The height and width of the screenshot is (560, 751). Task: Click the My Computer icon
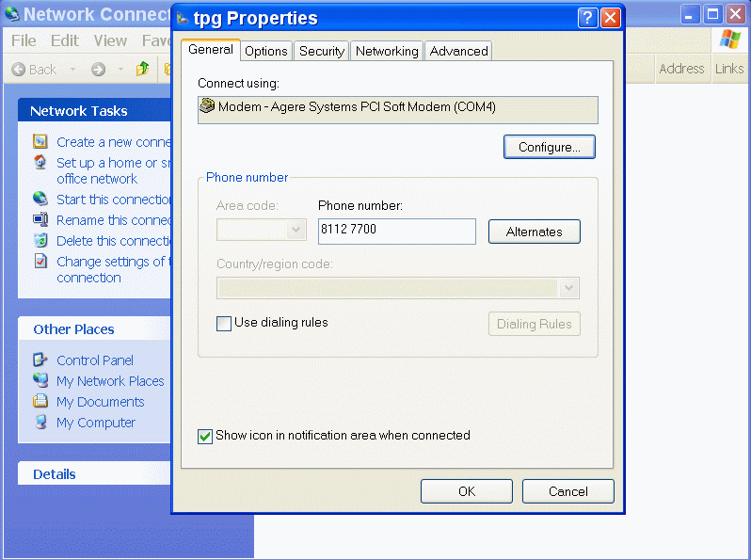pos(40,422)
